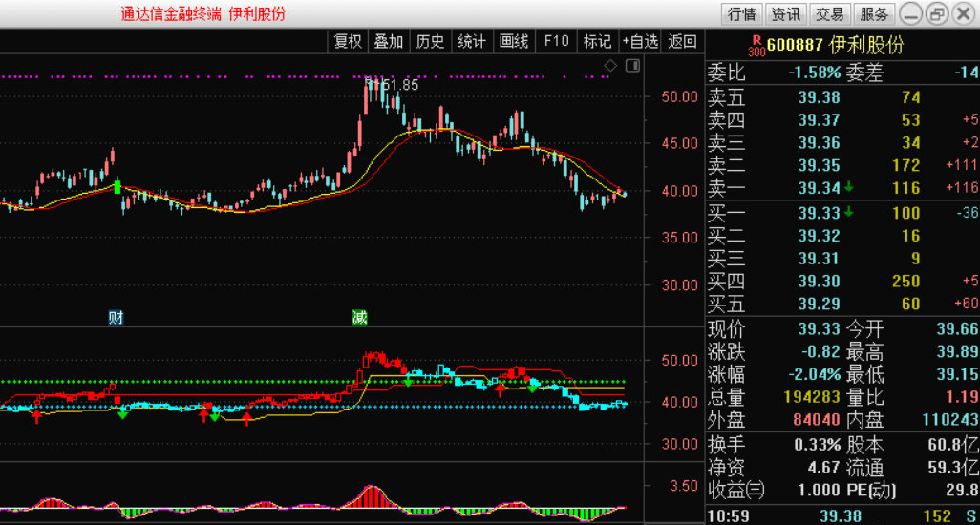Restore down the 通达信 window
980x525 pixels.
[936, 13]
